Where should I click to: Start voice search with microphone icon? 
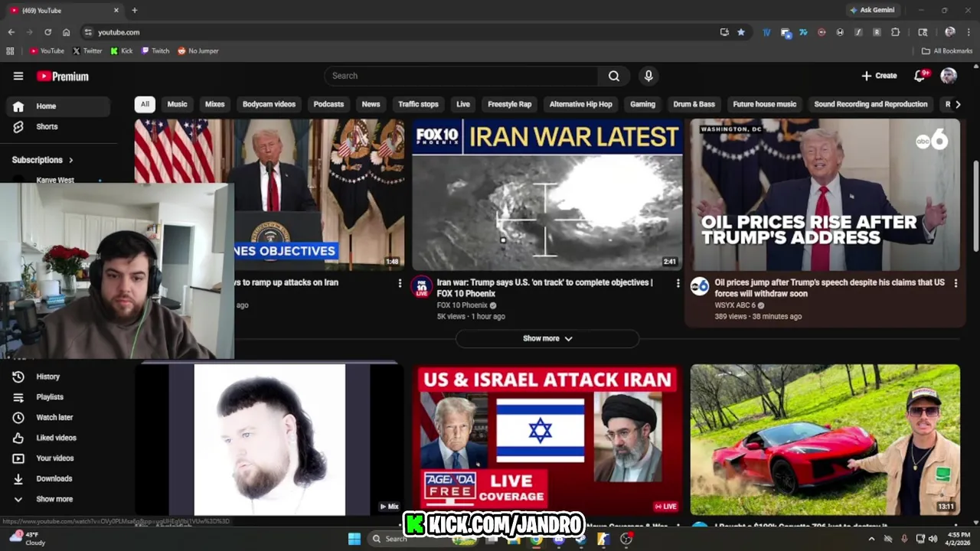pyautogui.click(x=648, y=76)
